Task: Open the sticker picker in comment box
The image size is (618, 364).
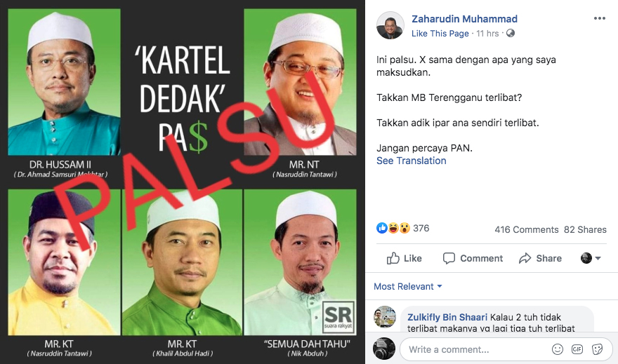Action: click(597, 349)
